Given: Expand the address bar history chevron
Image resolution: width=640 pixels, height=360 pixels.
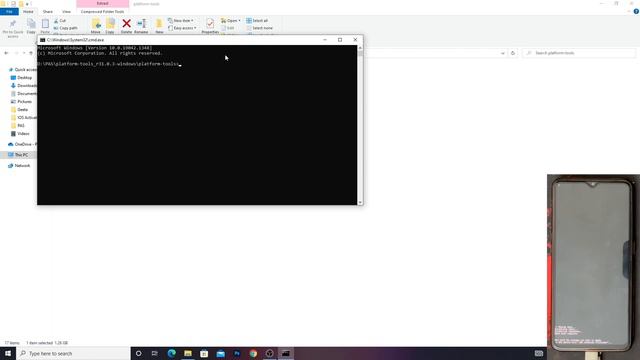Looking at the screenshot, I should point(502,53).
